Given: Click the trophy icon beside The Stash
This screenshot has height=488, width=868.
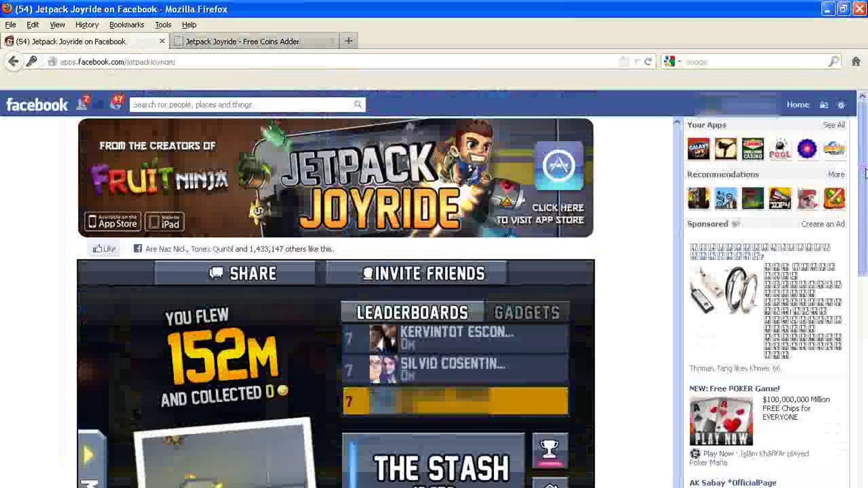Looking at the screenshot, I should (550, 450).
